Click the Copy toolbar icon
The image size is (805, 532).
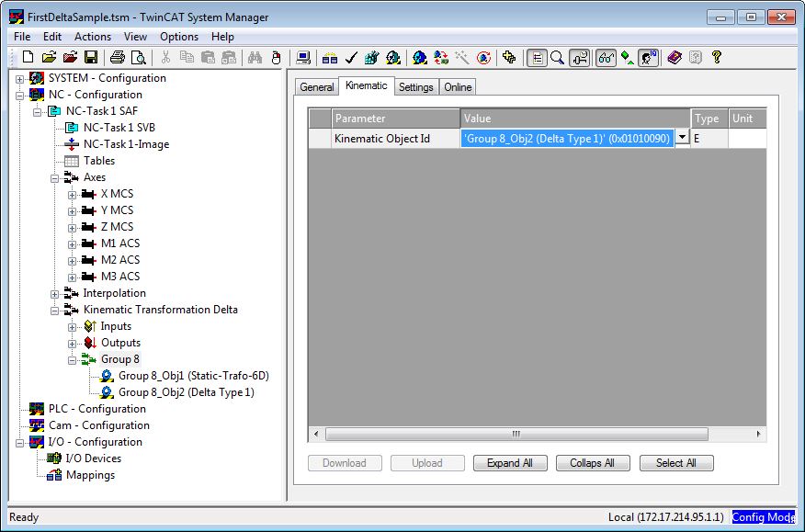pyautogui.click(x=187, y=58)
